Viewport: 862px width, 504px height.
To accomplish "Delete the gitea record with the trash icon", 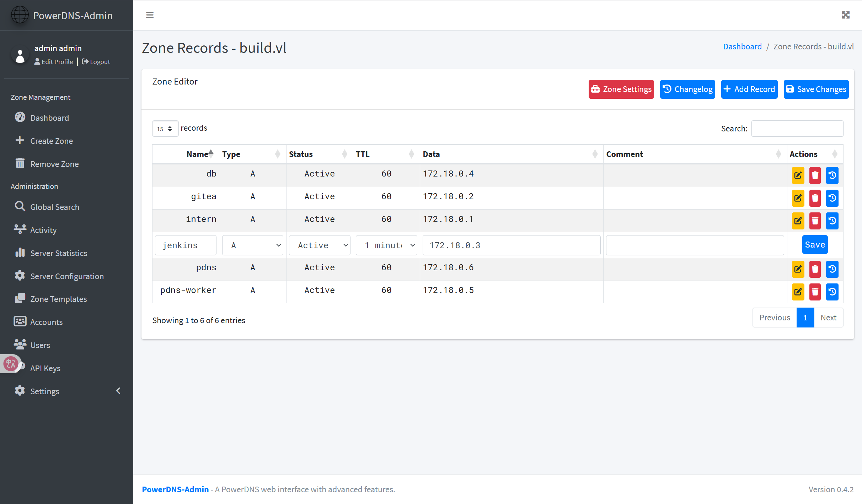I will click(x=815, y=198).
